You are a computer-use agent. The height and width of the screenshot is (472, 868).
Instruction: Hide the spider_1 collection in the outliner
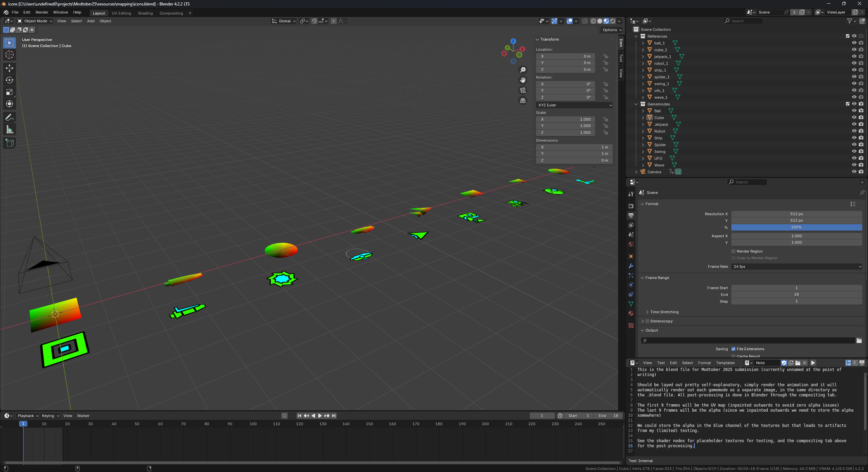(x=854, y=77)
